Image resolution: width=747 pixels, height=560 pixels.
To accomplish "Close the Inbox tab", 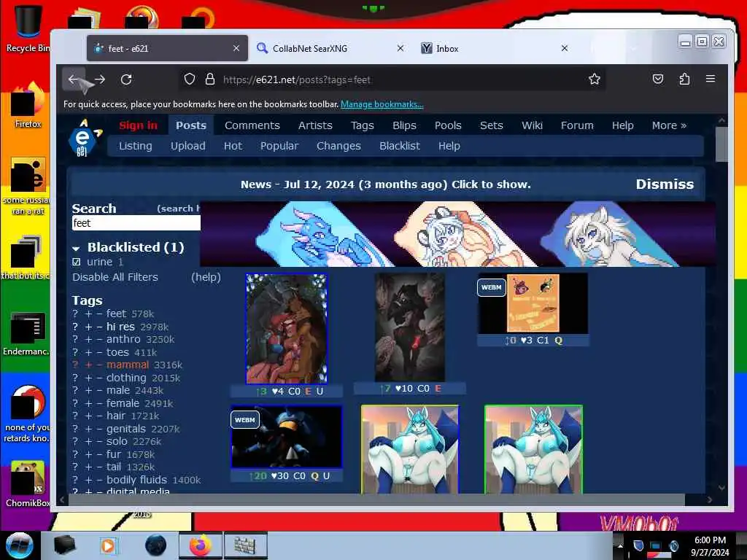I will [565, 48].
